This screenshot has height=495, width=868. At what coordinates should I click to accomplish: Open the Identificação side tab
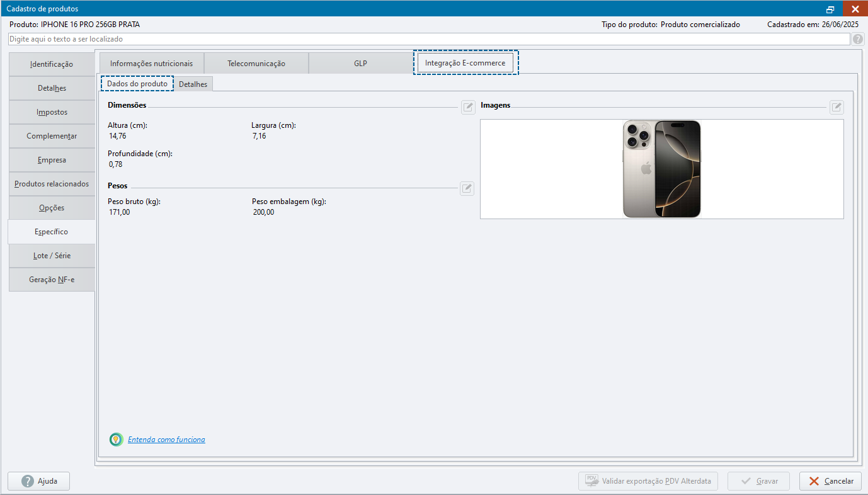52,64
